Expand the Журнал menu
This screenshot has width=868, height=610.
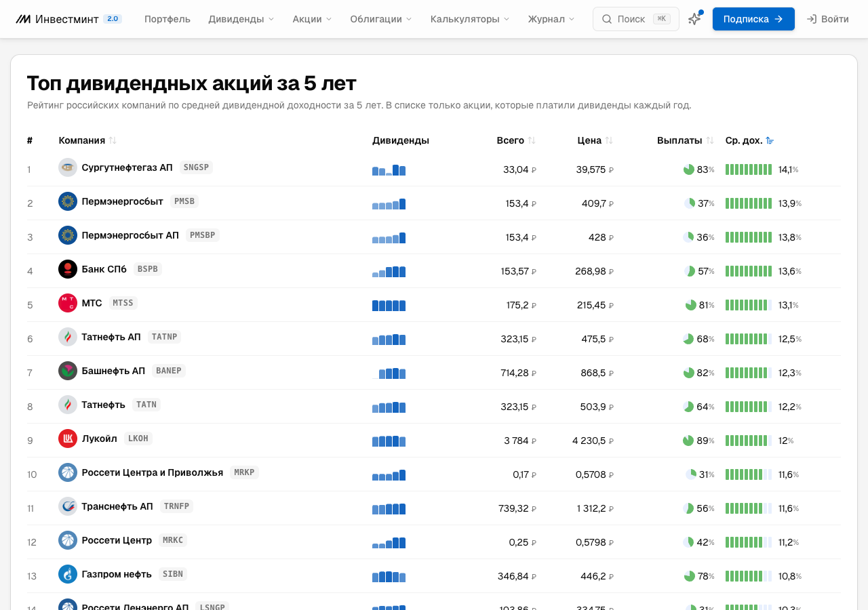click(x=551, y=19)
